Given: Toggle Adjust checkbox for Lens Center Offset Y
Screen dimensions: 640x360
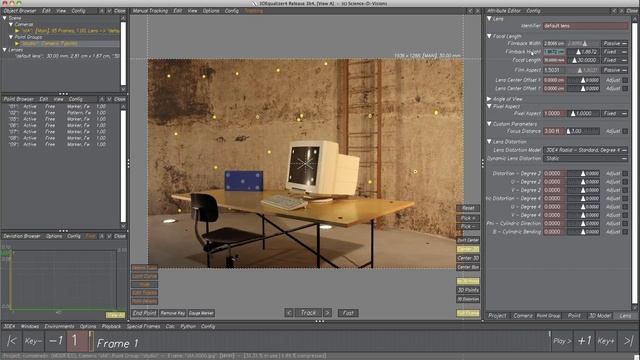Looking at the screenshot, I should [625, 89].
